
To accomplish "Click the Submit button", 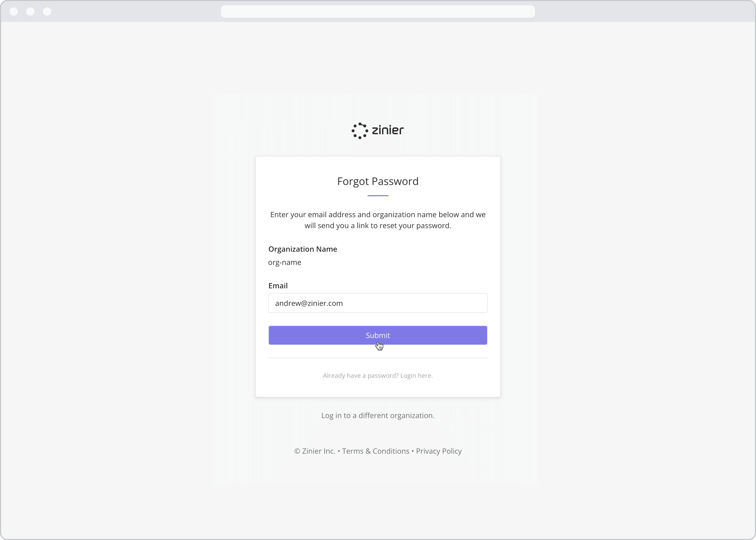I will pyautogui.click(x=377, y=335).
